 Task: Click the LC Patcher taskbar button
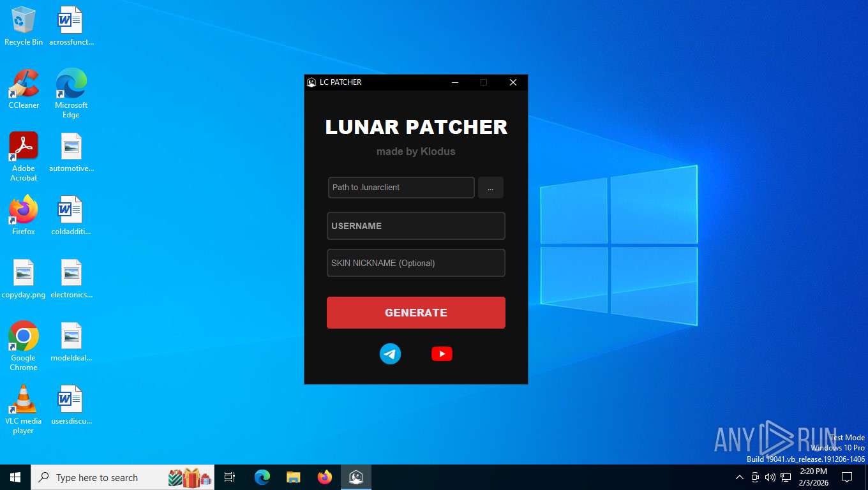pos(356,477)
